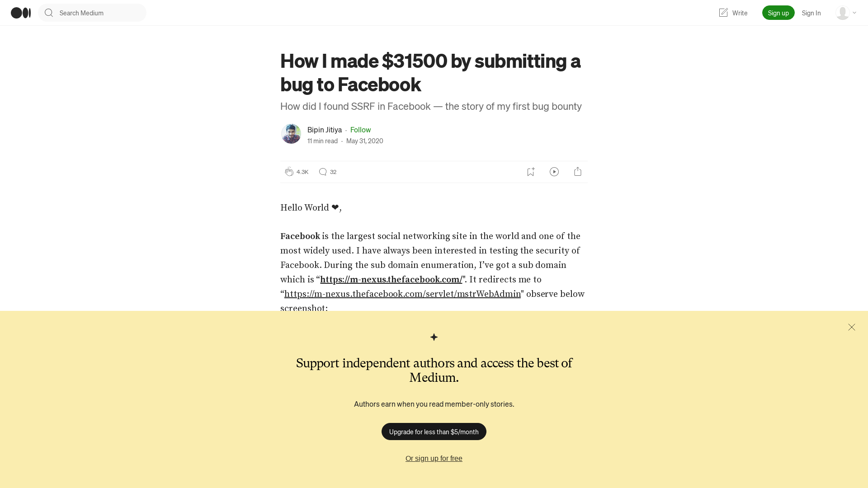Click the bookmark/save icon on article

(531, 172)
